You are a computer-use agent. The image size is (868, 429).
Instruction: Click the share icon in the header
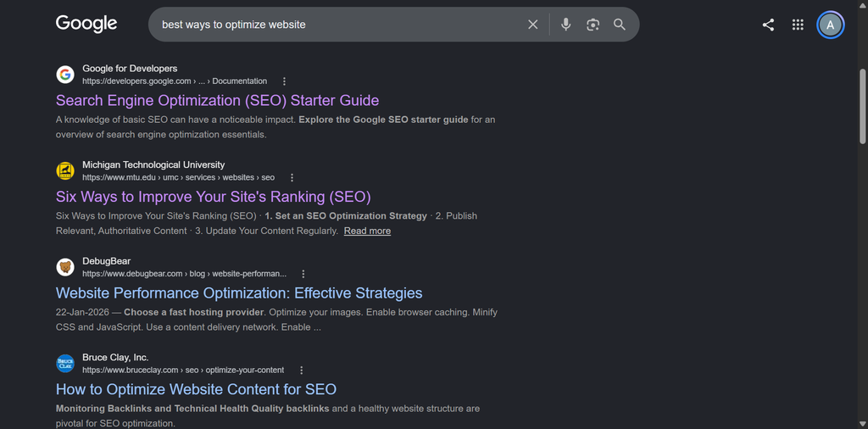tap(768, 25)
